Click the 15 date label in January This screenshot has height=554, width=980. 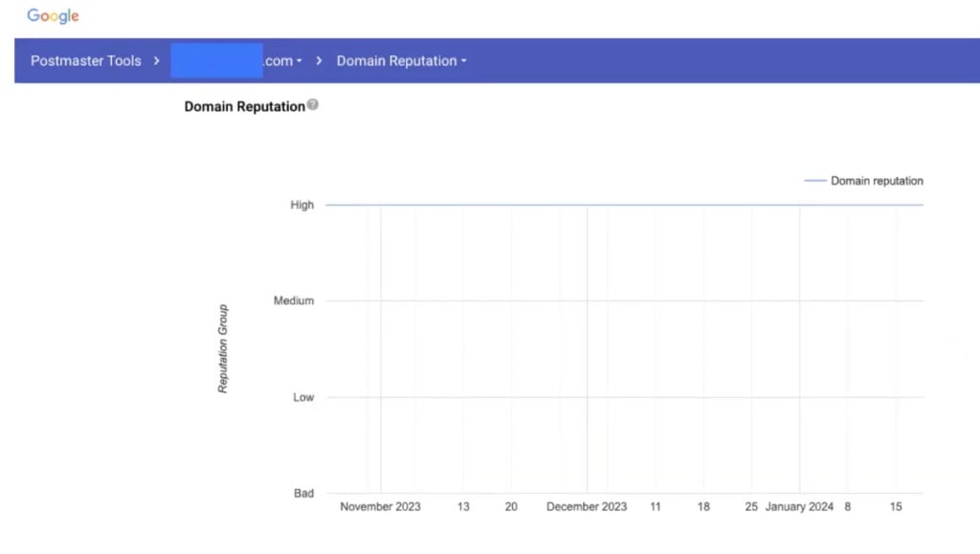coord(896,506)
